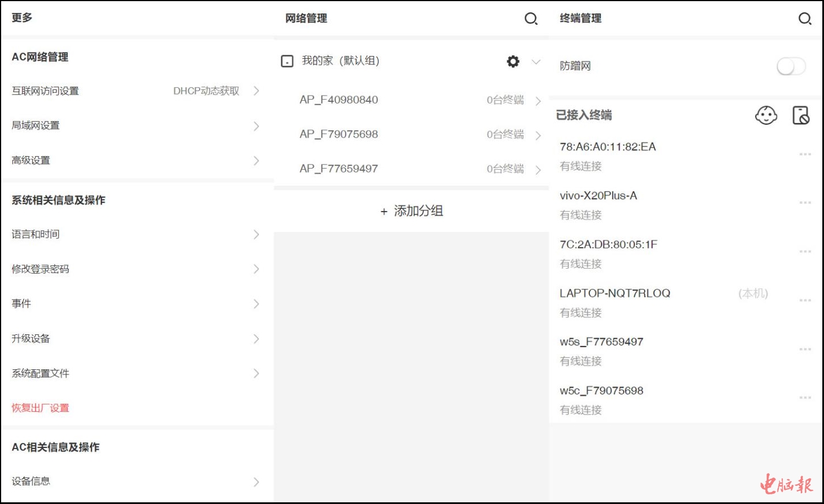Open more options for vivo-X20Plus-A

tap(805, 203)
